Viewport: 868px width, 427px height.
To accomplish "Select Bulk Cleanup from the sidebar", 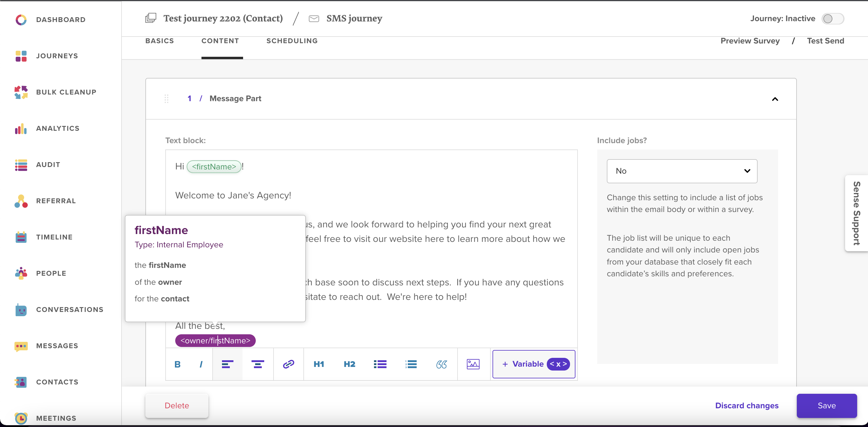I will coord(66,92).
